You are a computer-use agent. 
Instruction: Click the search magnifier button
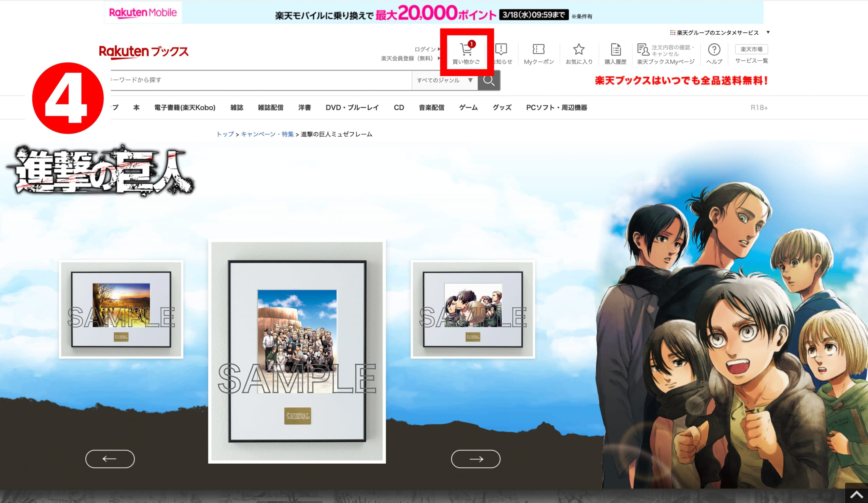pyautogui.click(x=489, y=80)
